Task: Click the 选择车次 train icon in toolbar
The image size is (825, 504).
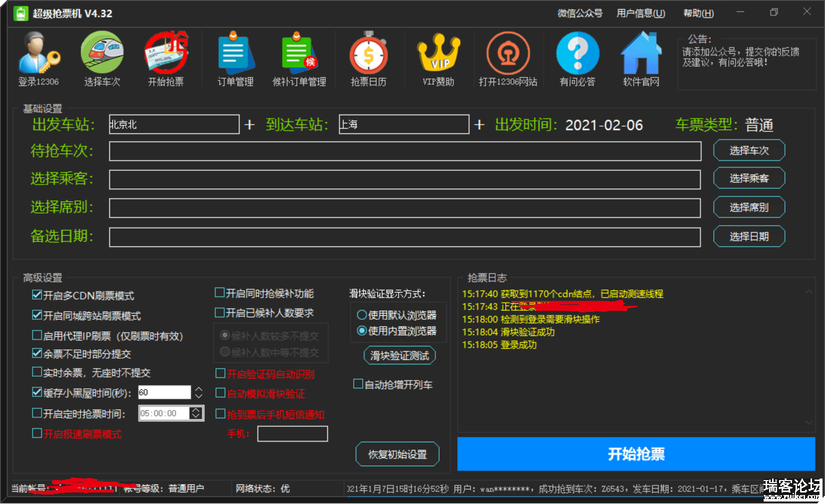Action: pyautogui.click(x=102, y=59)
